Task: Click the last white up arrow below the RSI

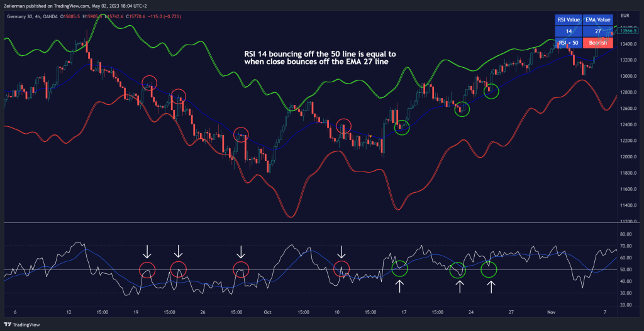Action: 491,286
